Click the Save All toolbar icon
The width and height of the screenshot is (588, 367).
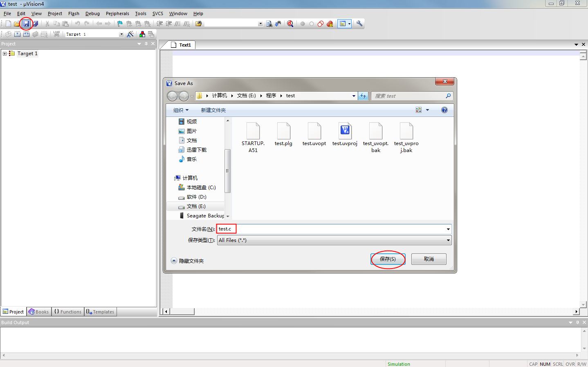(36, 24)
